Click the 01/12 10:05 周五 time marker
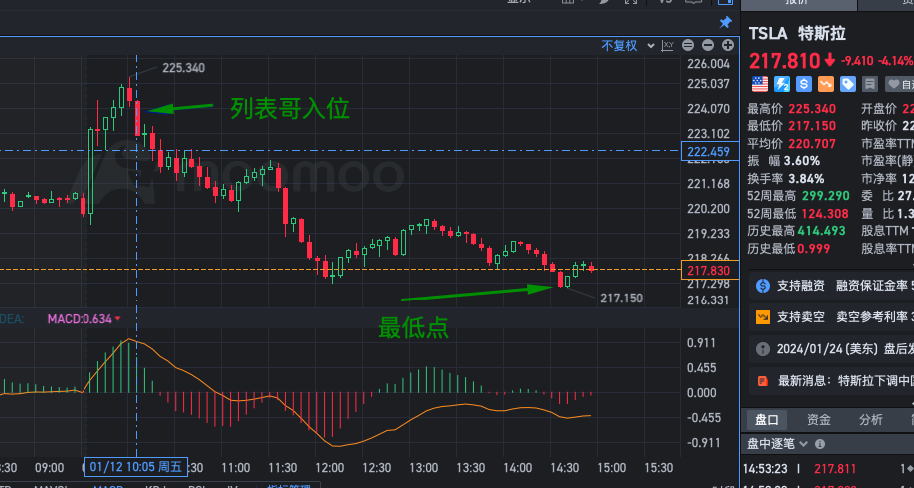 pyautogui.click(x=135, y=467)
